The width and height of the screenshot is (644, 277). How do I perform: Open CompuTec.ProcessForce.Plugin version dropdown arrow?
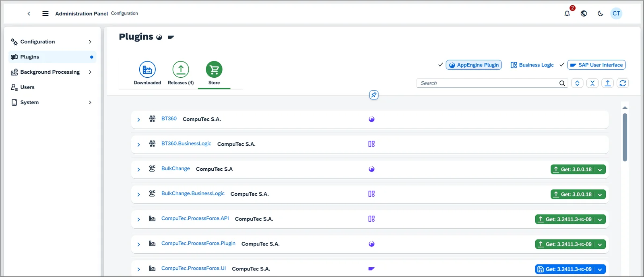600,244
